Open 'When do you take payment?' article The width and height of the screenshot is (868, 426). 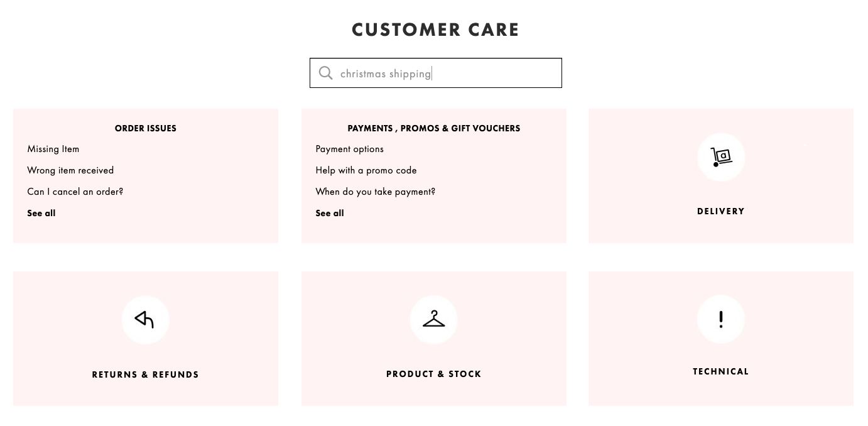[375, 192]
